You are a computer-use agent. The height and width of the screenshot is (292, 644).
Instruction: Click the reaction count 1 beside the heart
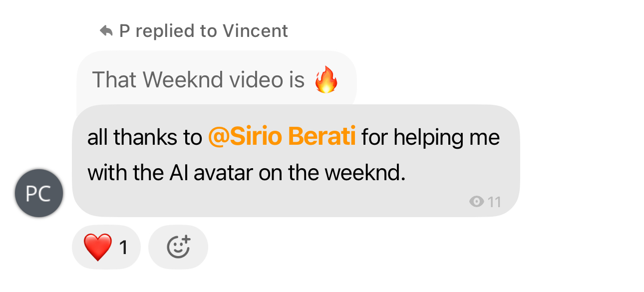[123, 248]
